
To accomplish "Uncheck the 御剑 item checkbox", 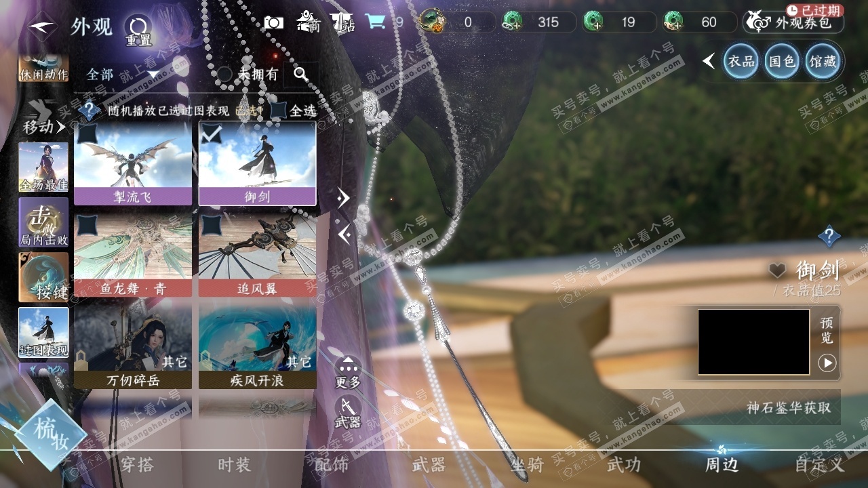I will [x=212, y=134].
